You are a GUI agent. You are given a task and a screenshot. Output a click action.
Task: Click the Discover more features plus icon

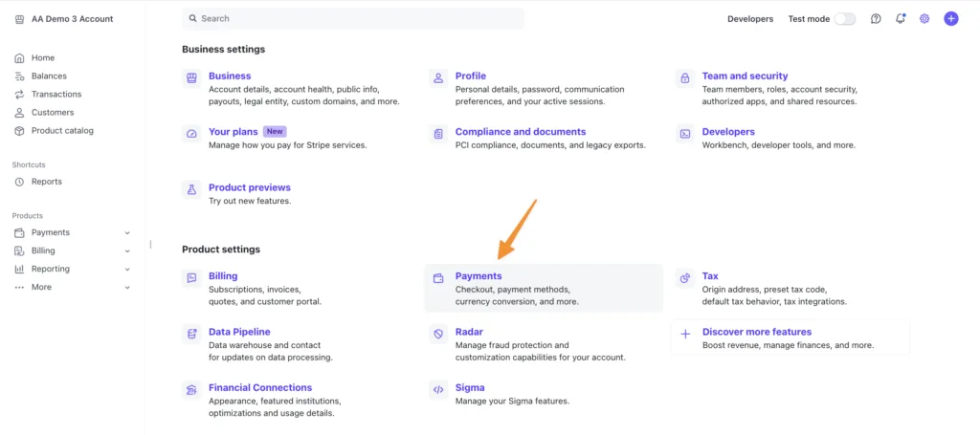pos(685,335)
